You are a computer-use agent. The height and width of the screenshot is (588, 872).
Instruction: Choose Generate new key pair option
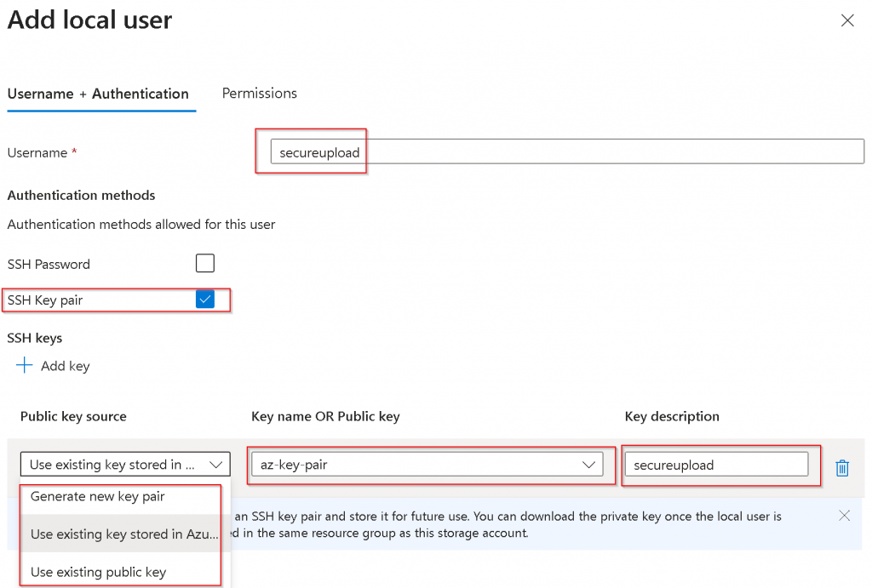point(98,496)
